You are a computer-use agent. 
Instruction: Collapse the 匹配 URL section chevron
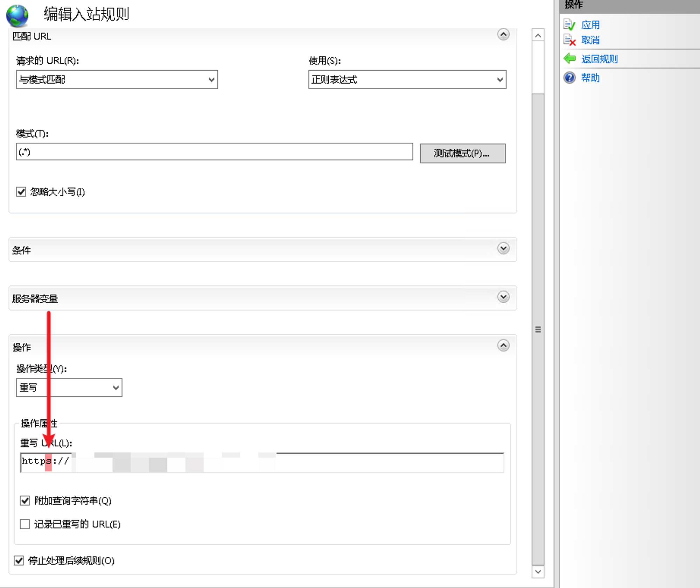click(503, 34)
